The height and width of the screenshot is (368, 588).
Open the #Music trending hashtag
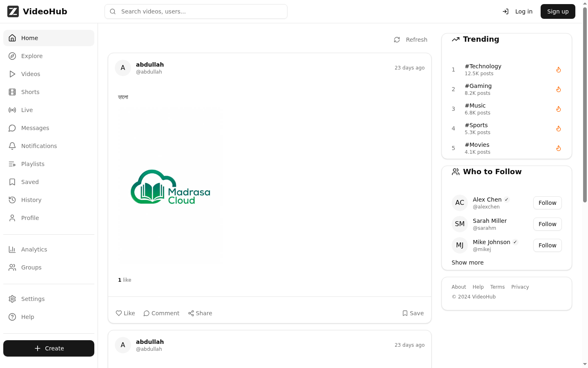(475, 105)
